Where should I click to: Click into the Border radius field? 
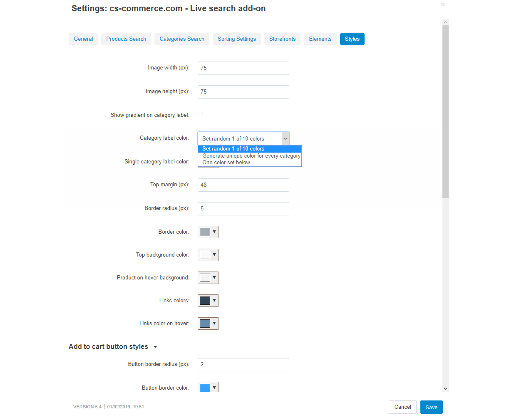tap(243, 209)
